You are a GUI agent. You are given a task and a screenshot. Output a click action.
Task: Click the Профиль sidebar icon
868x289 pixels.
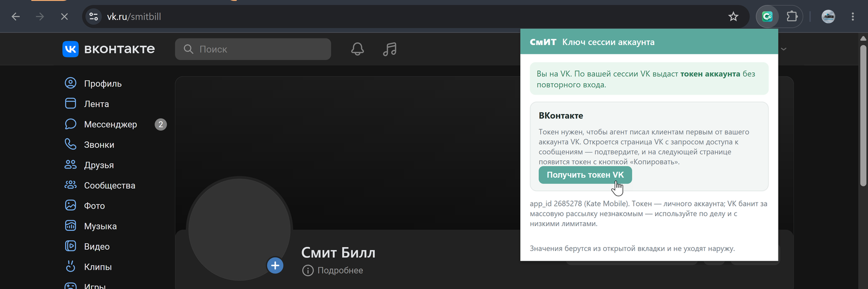pos(71,83)
